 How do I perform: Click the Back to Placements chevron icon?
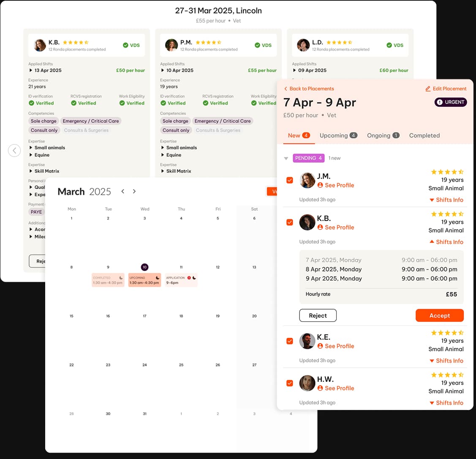(x=286, y=89)
